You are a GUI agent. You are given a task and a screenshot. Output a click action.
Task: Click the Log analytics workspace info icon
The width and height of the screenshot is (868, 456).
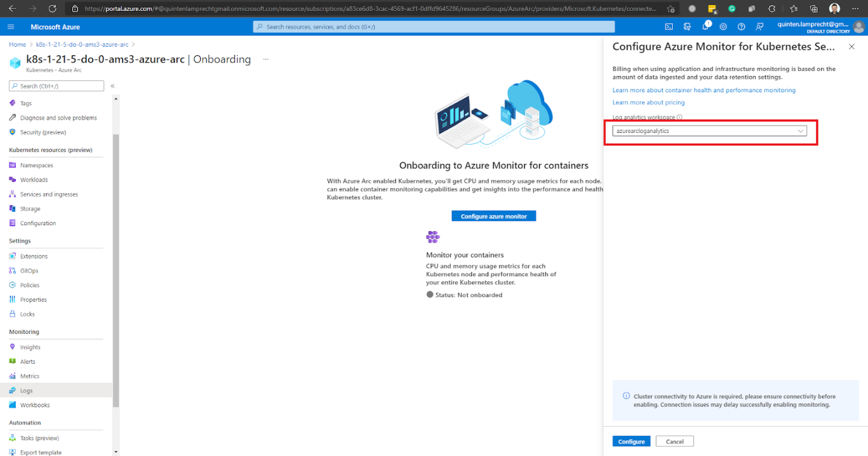click(x=679, y=118)
